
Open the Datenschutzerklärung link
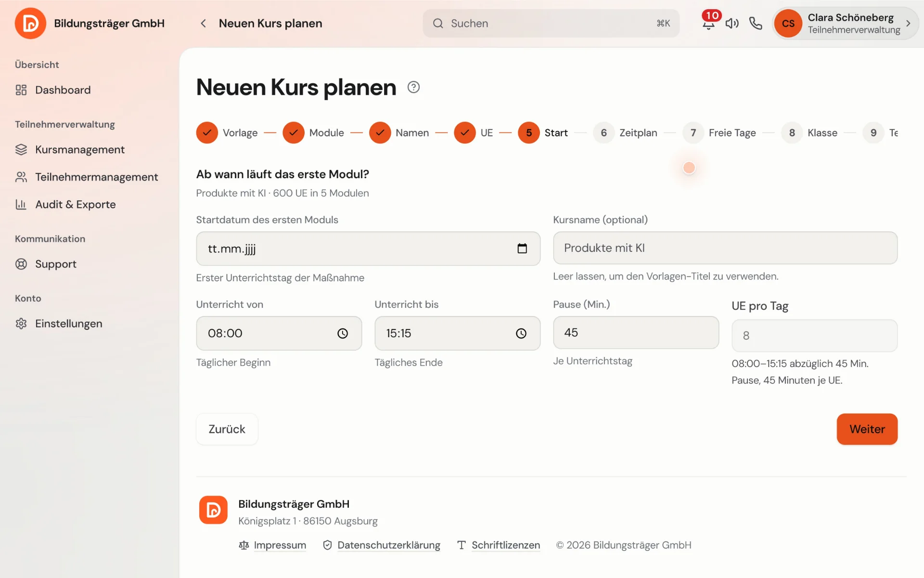[382, 545]
